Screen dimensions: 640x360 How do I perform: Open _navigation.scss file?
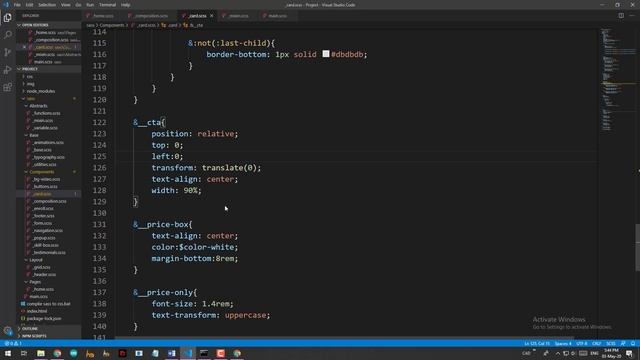click(x=48, y=230)
